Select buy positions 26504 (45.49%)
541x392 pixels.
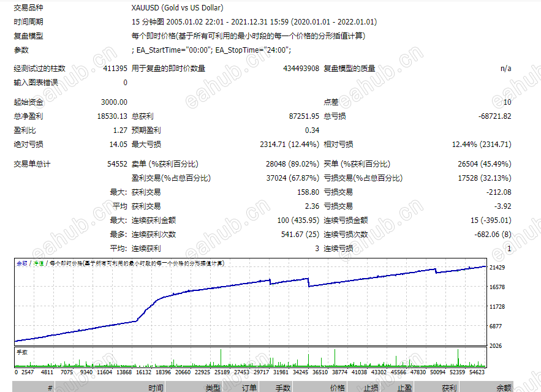485,164
